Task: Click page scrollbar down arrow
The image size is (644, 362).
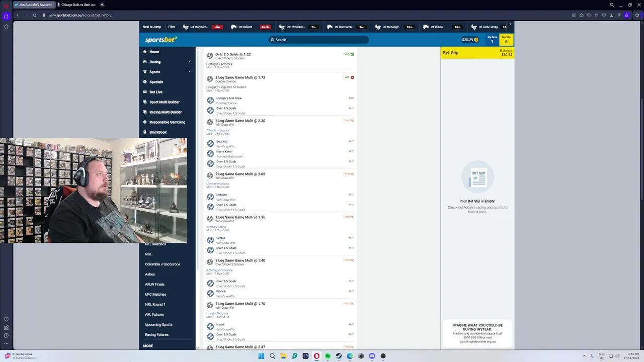Action: pyautogui.click(x=197, y=347)
